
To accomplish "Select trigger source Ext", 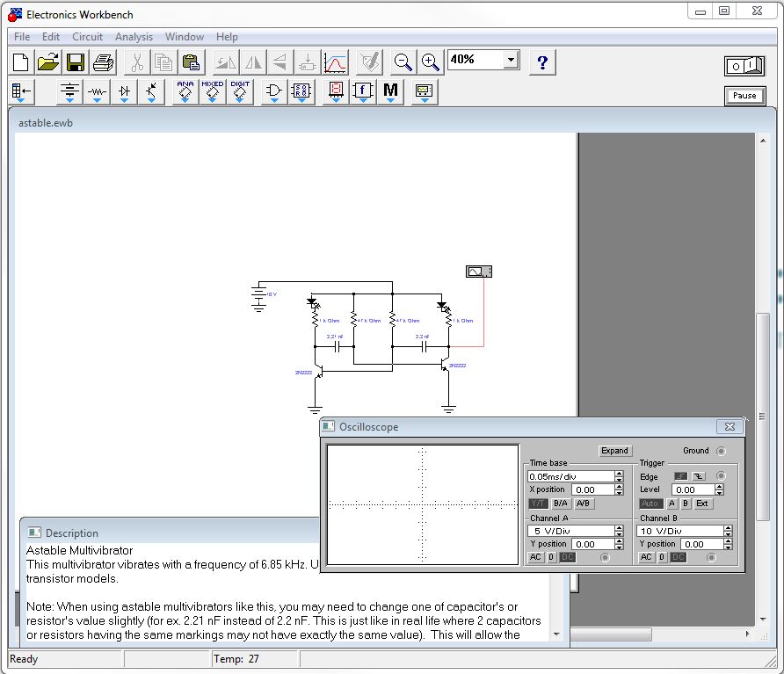I will point(702,504).
